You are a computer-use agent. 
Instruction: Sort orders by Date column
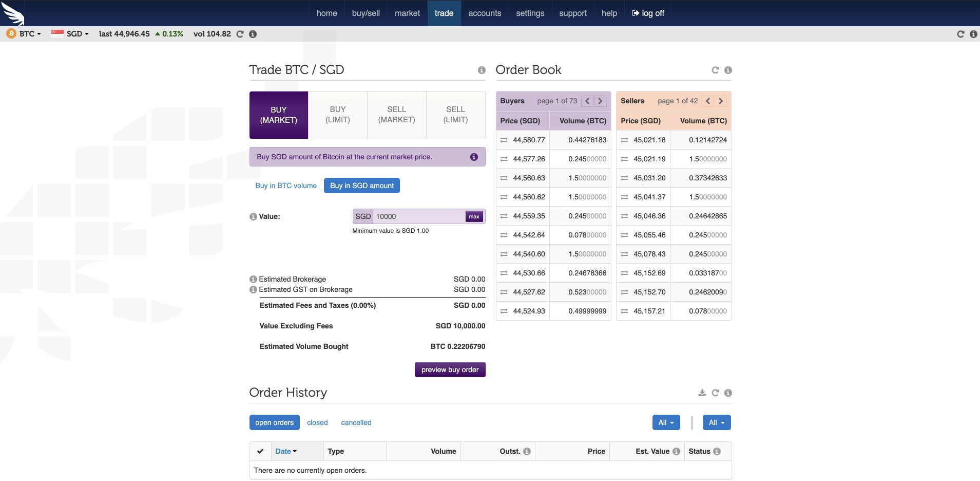coord(286,451)
